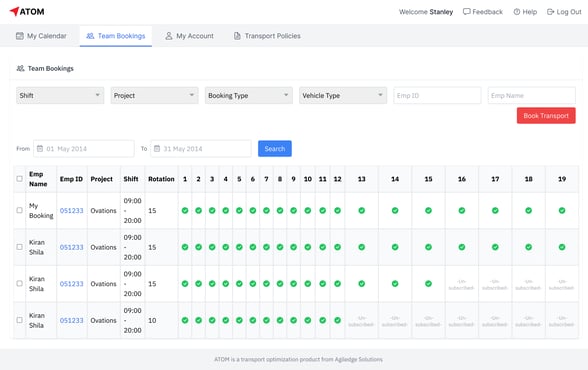Click the ATOM logo
The height and width of the screenshot is (370, 588).
(x=27, y=12)
